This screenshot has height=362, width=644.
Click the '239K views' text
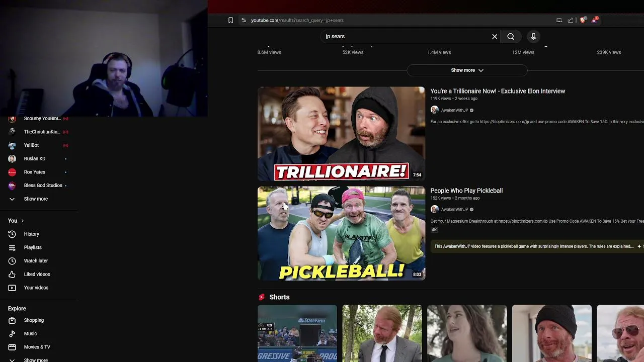[609, 52]
